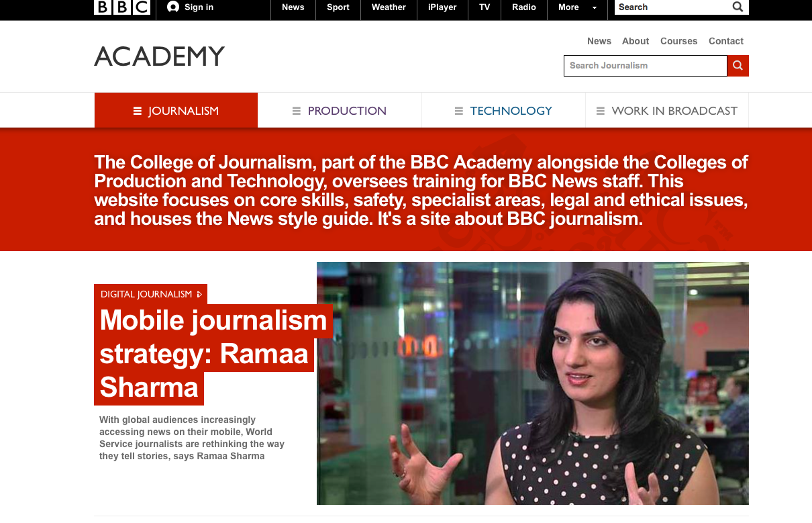The image size is (812, 523).
Task: Open More in the BBC bar
Action: pos(568,7)
